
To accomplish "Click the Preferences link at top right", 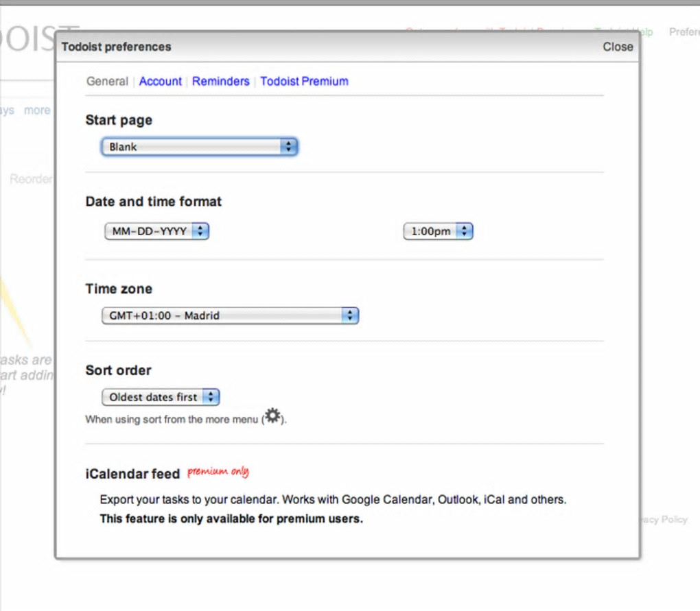I will tap(684, 32).
